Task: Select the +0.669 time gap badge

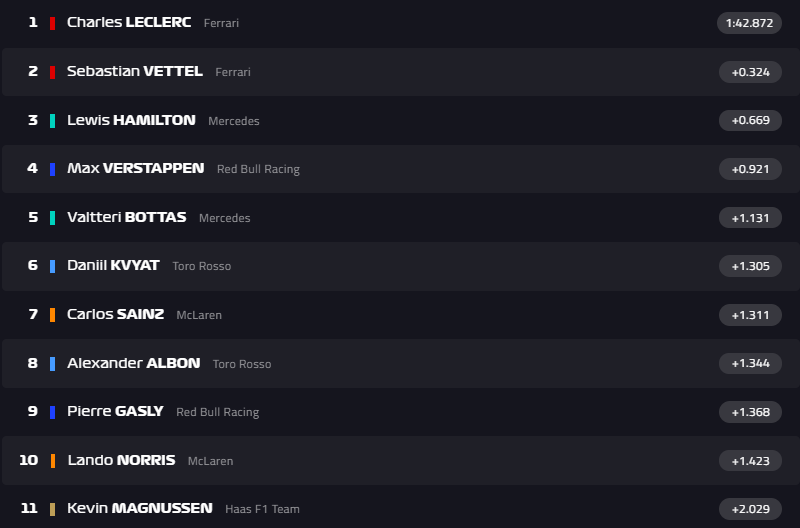Action: [750, 120]
